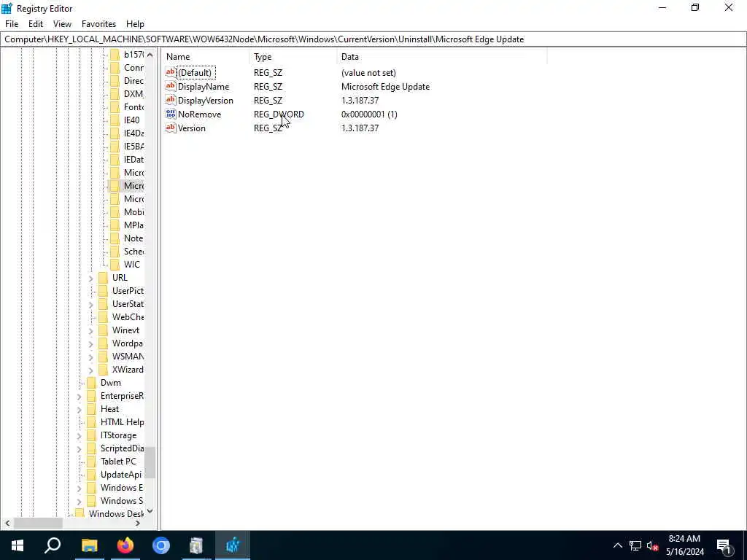The image size is (747, 560).
Task: Click the string icon next to (Default)
Action: point(171,72)
